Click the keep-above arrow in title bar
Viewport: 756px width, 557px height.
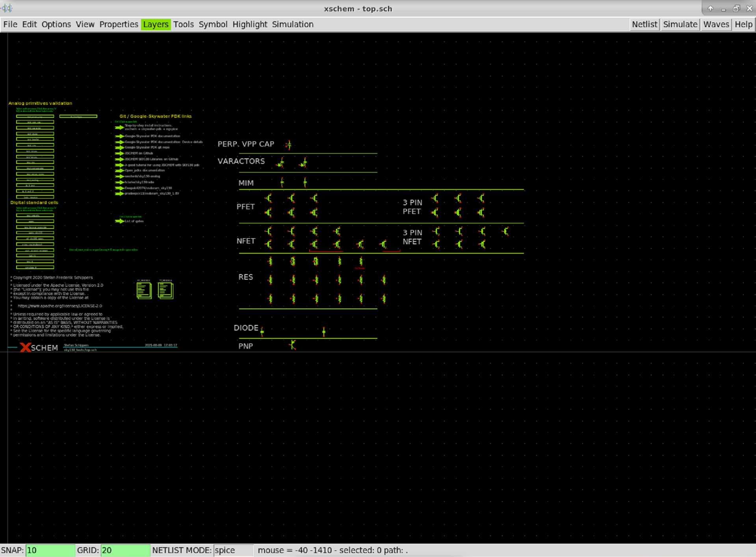coord(710,8)
